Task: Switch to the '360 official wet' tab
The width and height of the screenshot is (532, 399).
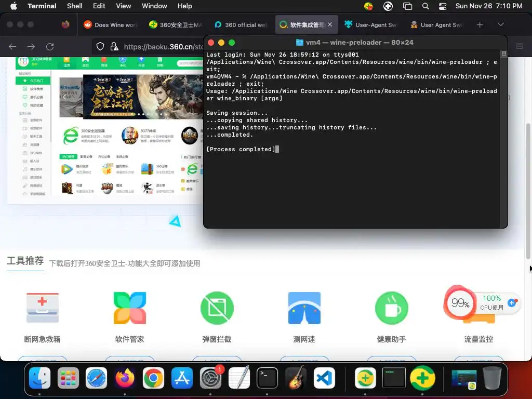Action: (241, 25)
